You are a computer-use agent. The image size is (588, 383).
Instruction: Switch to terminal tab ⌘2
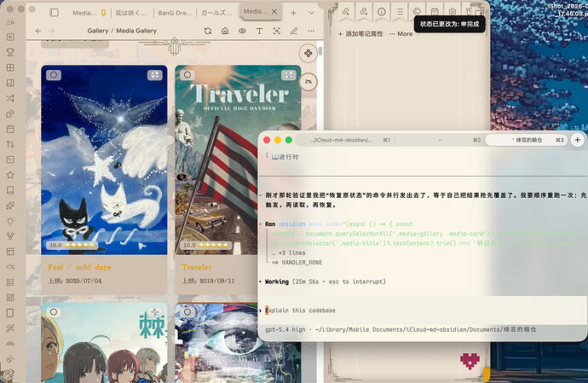point(439,140)
